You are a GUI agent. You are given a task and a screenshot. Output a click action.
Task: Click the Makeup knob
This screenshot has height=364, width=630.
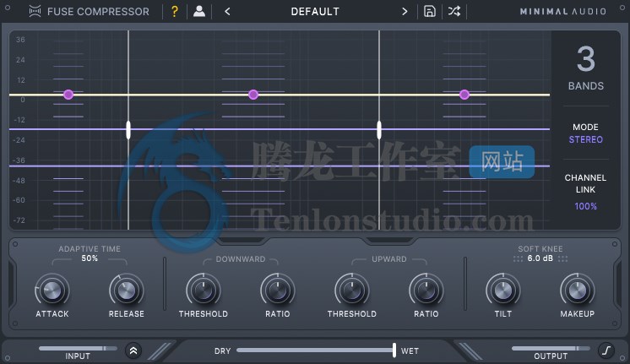pyautogui.click(x=578, y=290)
